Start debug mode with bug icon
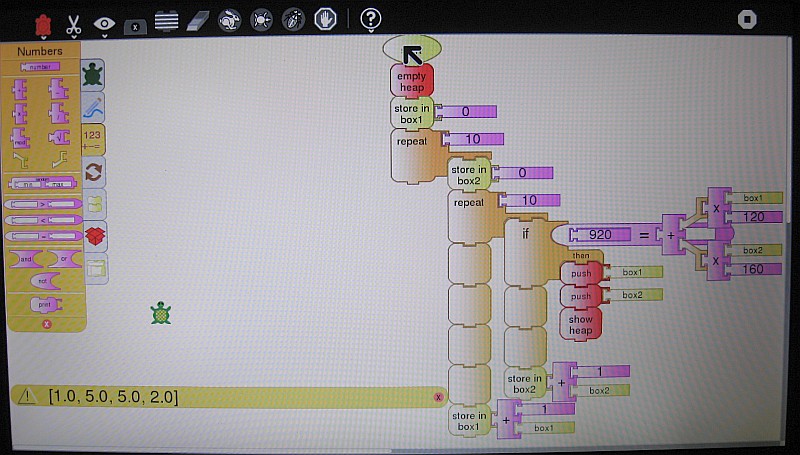 click(x=293, y=20)
